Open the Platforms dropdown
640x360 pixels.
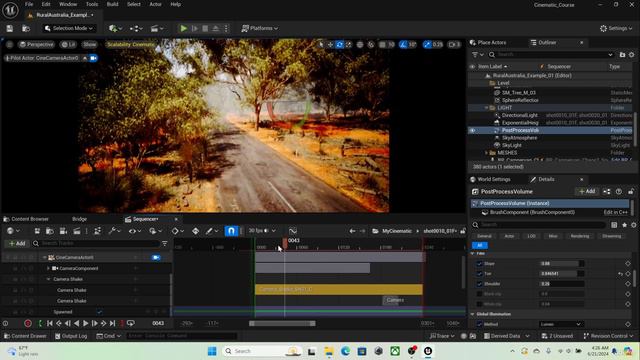260,28
